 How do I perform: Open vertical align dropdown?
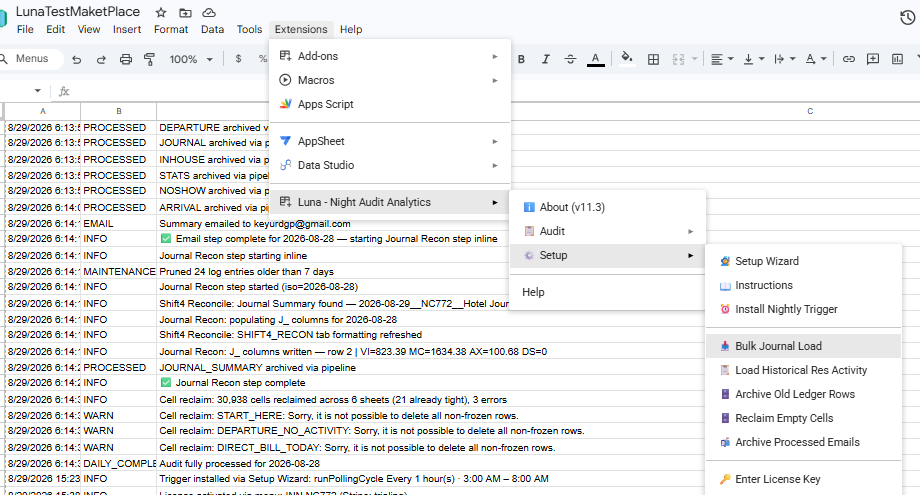[x=754, y=59]
